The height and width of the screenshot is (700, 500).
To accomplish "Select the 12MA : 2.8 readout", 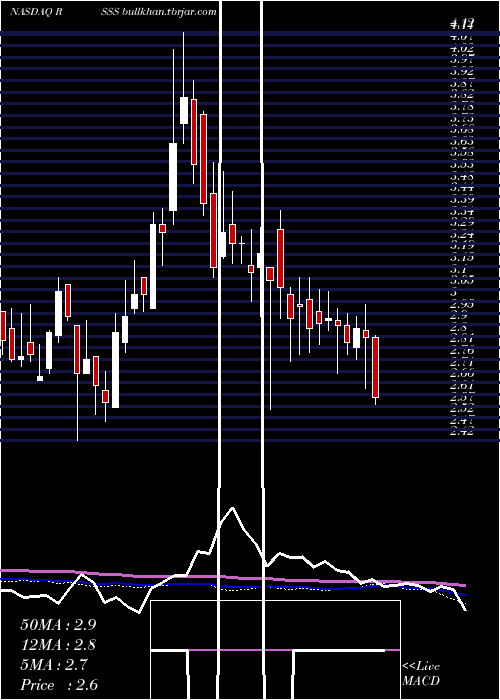I will coord(58,645).
